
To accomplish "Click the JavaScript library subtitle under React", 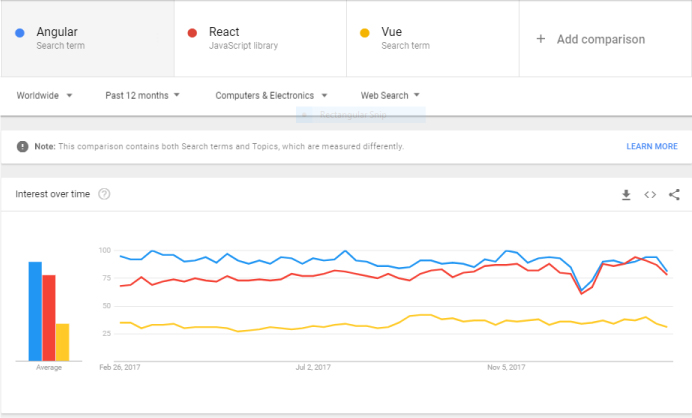I will [x=243, y=45].
